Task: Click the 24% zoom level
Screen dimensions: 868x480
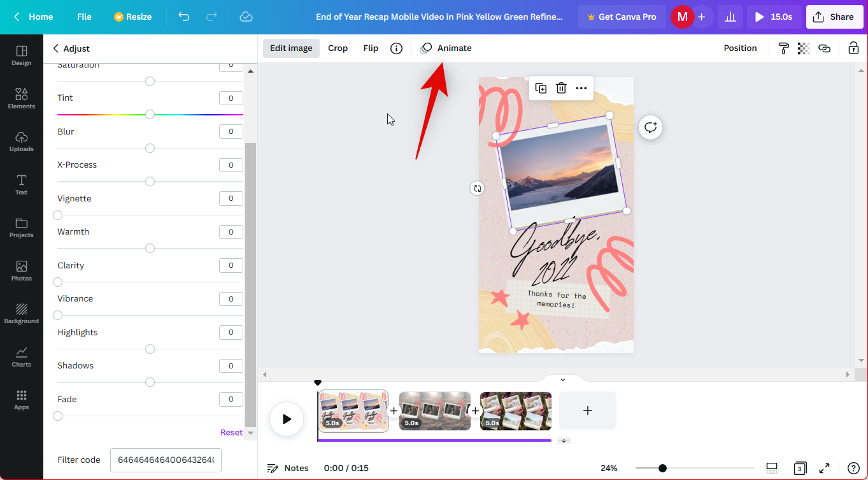Action: pos(609,468)
